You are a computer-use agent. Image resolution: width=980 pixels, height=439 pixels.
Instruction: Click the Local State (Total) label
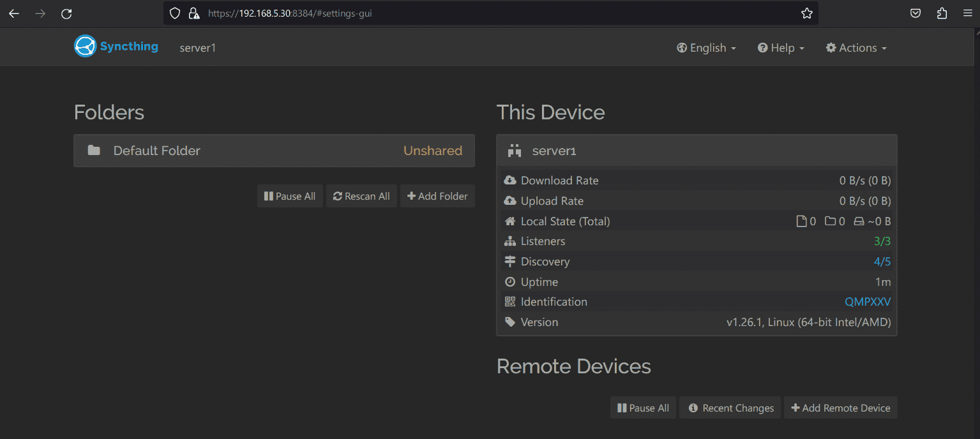(566, 221)
